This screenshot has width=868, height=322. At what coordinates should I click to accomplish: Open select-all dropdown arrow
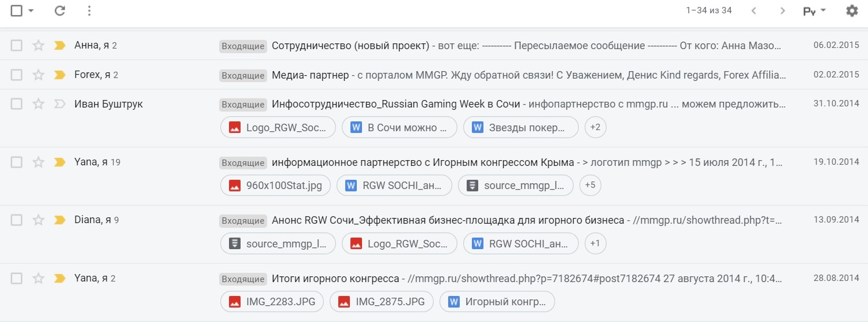[x=31, y=10]
